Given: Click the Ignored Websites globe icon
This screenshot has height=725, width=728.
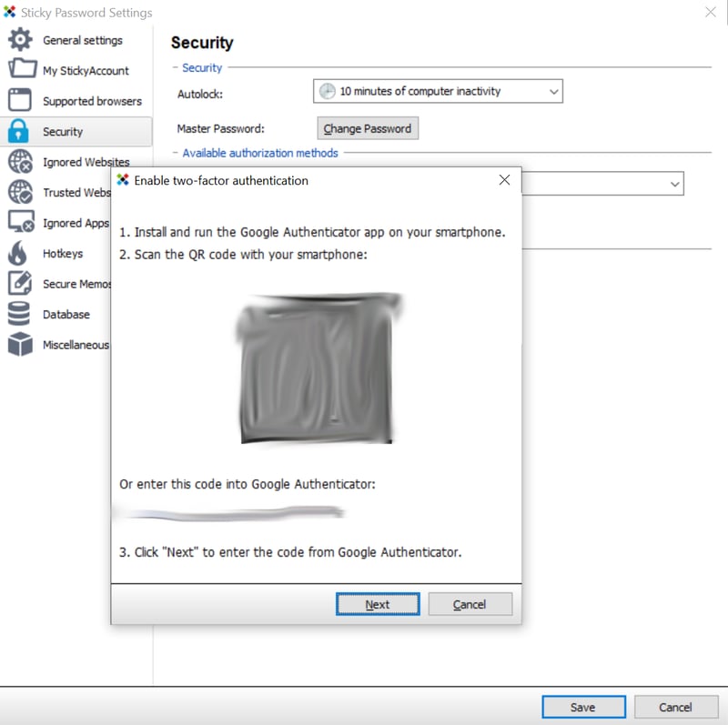Looking at the screenshot, I should click(20, 162).
